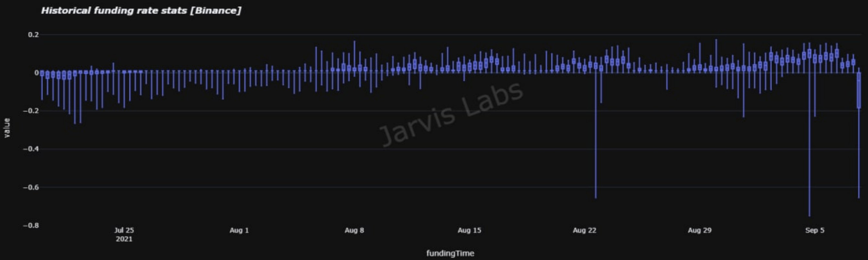
Task: Select the −0.2 y-axis tick label
Action: click(x=31, y=111)
